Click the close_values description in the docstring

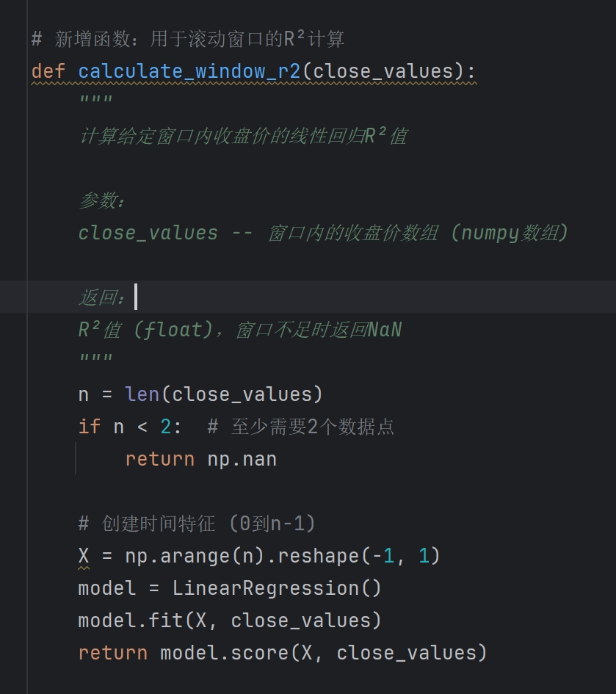click(x=323, y=233)
